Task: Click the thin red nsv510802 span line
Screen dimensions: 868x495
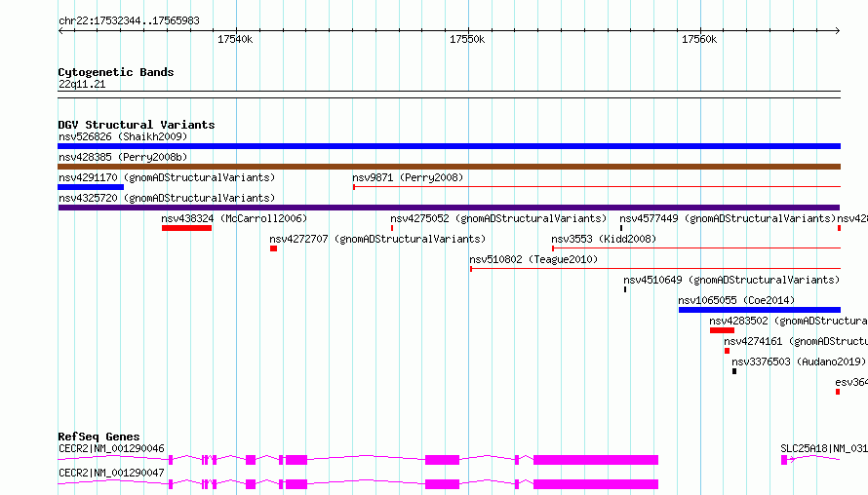Action: tap(655, 269)
